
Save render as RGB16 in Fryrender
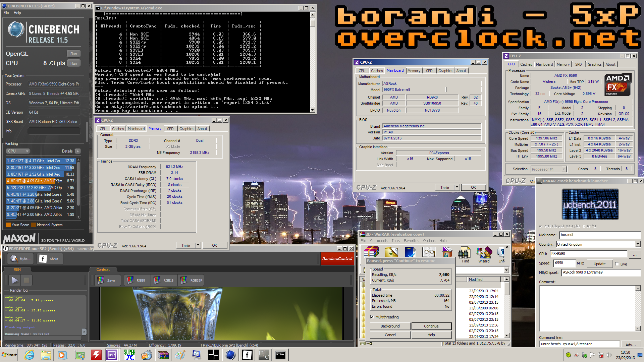point(164,280)
